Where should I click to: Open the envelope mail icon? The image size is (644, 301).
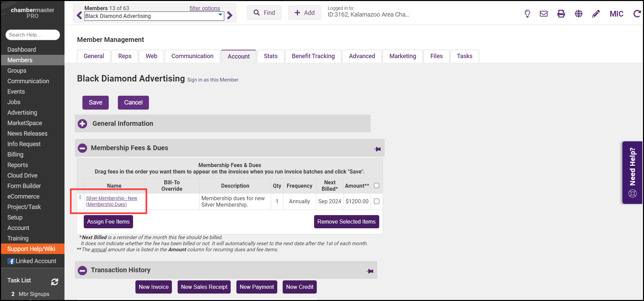pyautogui.click(x=544, y=14)
